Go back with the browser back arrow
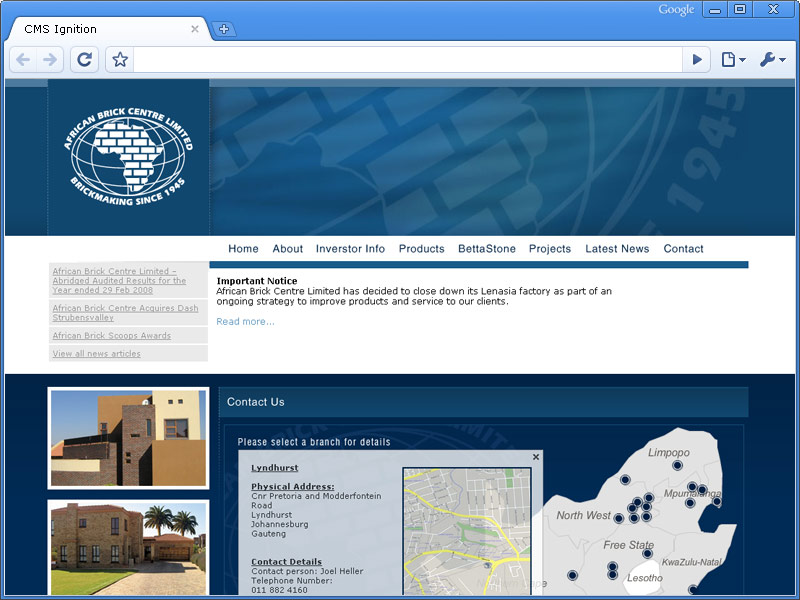 [x=23, y=60]
